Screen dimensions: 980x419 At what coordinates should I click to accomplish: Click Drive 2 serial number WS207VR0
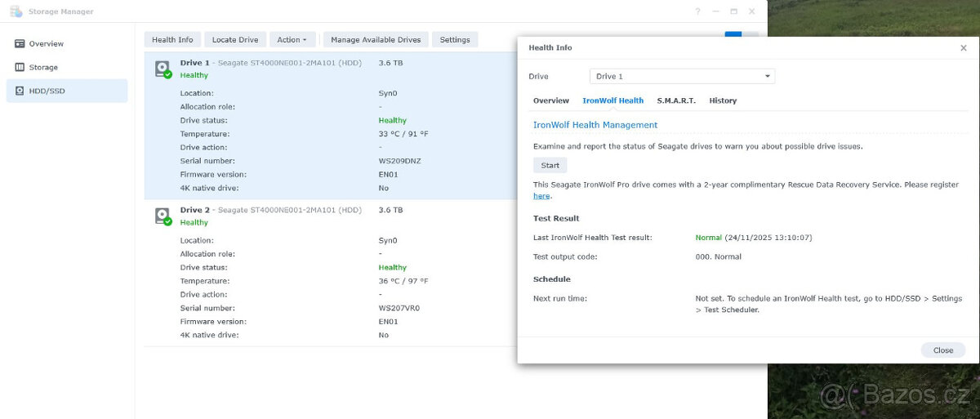(x=399, y=308)
